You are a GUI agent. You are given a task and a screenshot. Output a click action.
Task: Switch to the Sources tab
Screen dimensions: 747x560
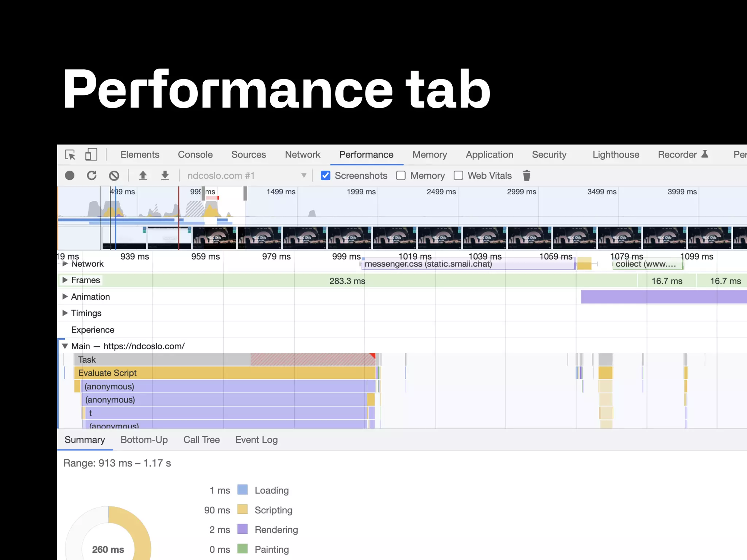(x=249, y=155)
